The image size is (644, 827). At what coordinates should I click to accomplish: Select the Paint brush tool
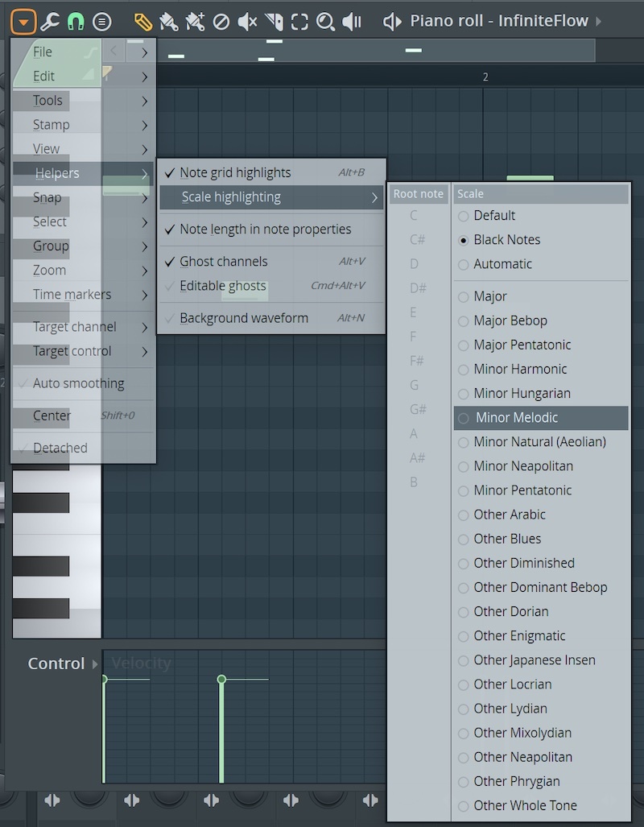point(169,22)
